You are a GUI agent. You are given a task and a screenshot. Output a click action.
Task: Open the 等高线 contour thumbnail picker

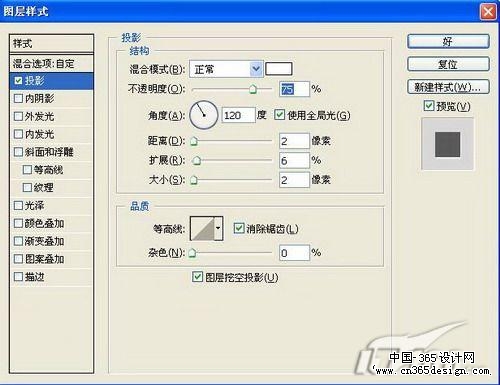pos(202,228)
